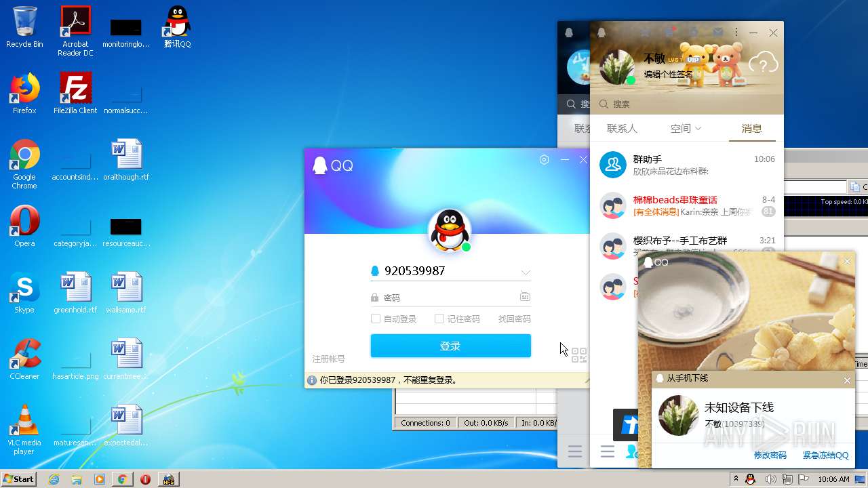Viewport: 868px width, 488px height.
Task: Select wallsame.rtf file on desktop
Action: coord(126,293)
